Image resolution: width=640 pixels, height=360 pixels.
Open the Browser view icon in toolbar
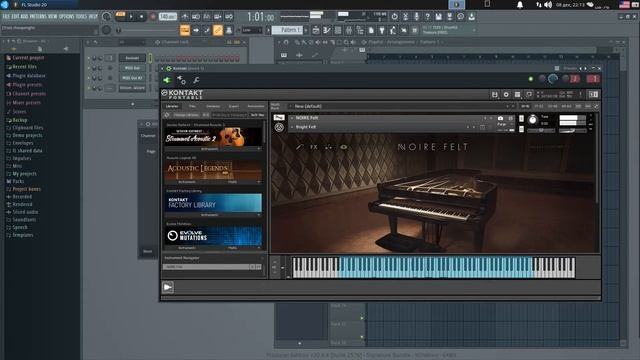[360, 30]
